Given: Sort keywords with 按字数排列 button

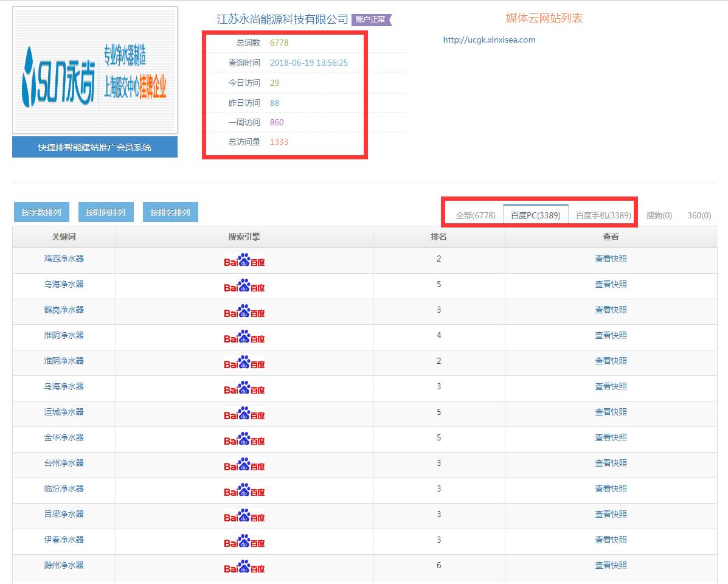Looking at the screenshot, I should pos(41,212).
